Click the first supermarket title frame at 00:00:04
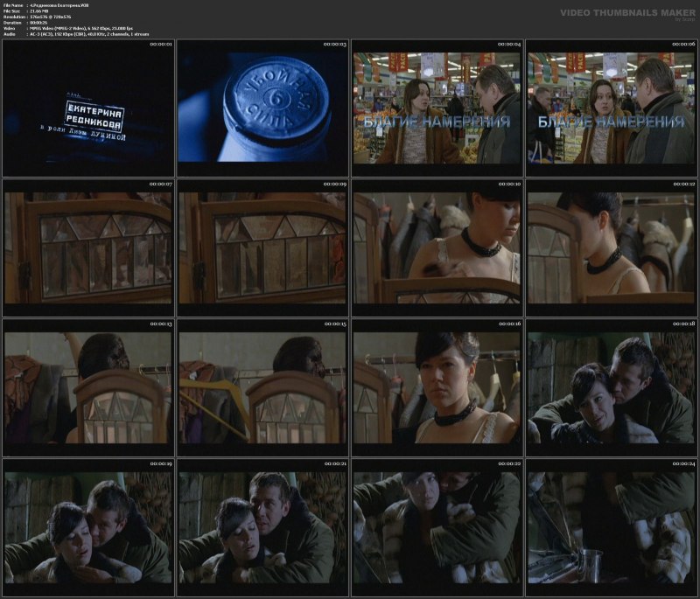The height and width of the screenshot is (599, 700). click(x=437, y=107)
